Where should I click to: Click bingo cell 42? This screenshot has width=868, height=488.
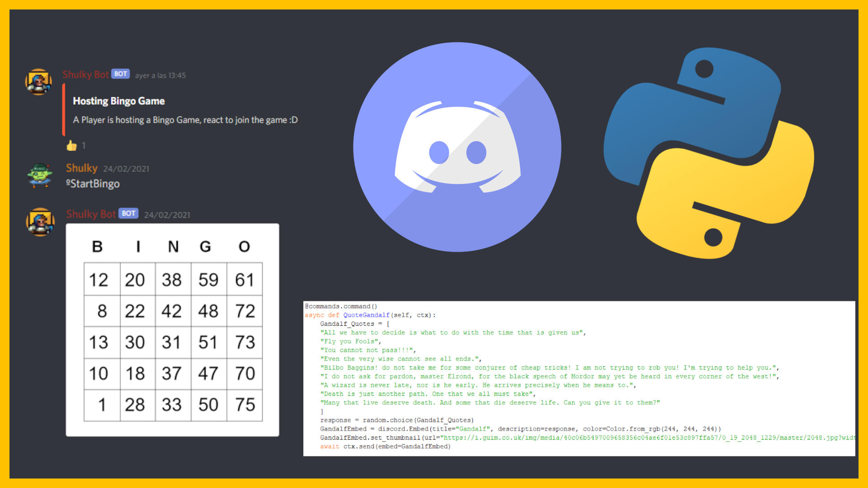coord(173,311)
